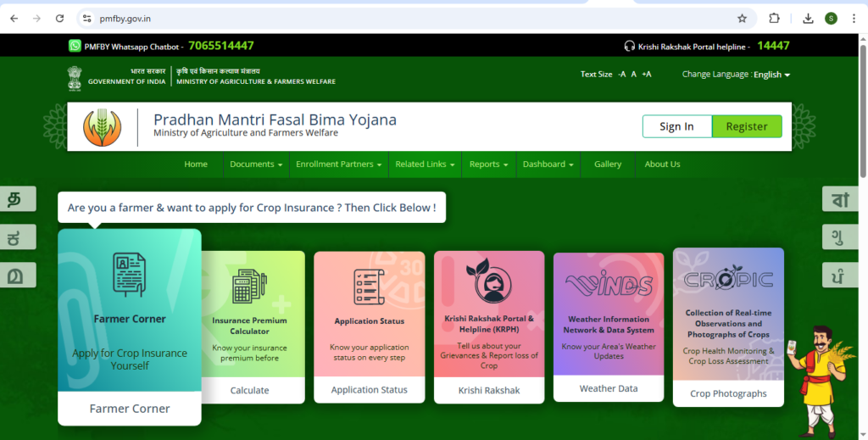Decrease text size with -A
Image resolution: width=868 pixels, height=440 pixels.
621,74
